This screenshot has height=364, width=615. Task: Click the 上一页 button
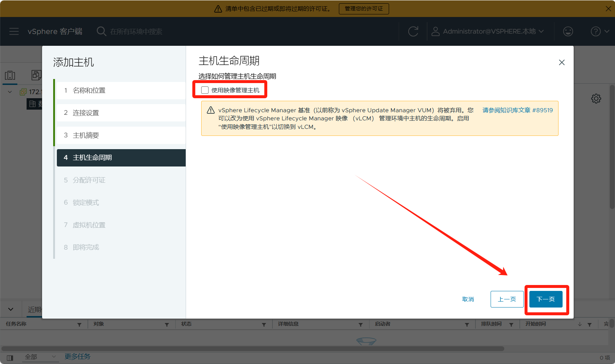click(x=507, y=299)
